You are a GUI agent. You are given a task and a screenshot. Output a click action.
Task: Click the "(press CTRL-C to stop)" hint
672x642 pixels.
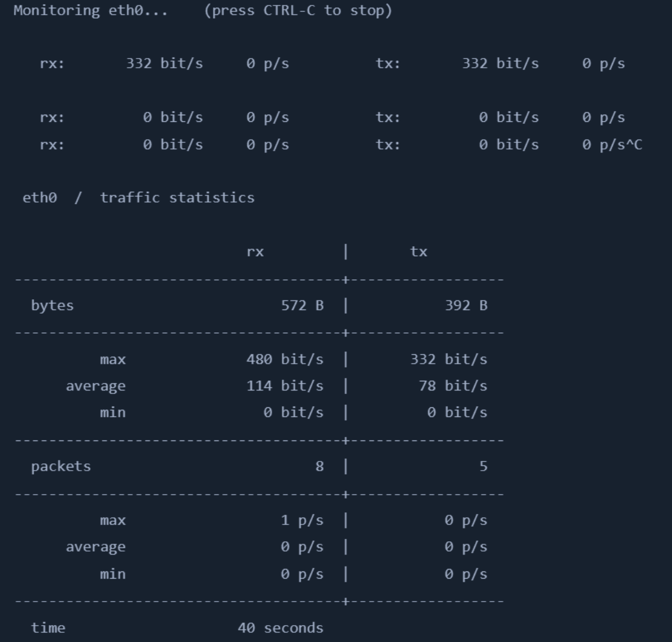coord(298,11)
